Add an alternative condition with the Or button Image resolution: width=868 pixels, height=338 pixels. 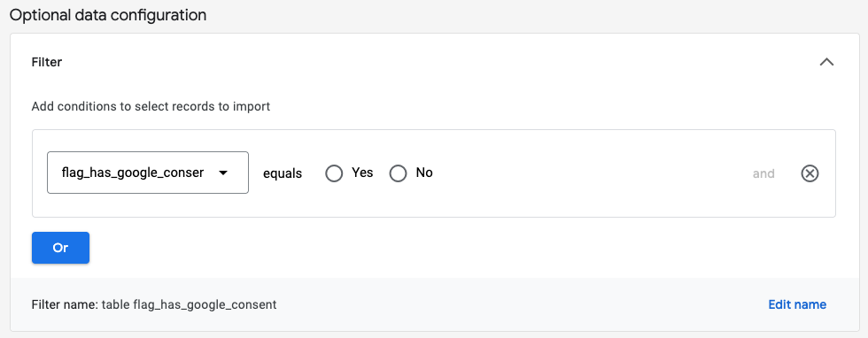(x=60, y=248)
